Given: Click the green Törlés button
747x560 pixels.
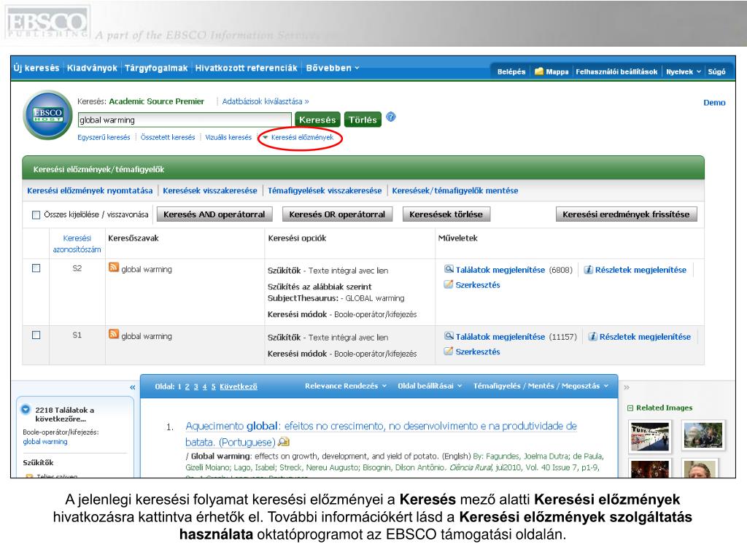Looking at the screenshot, I should coord(363,120).
